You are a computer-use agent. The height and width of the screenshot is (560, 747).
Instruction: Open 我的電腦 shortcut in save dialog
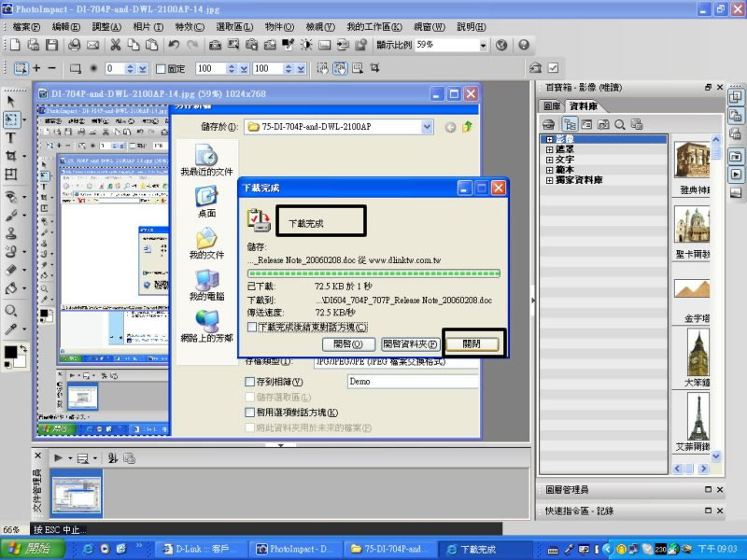[206, 286]
